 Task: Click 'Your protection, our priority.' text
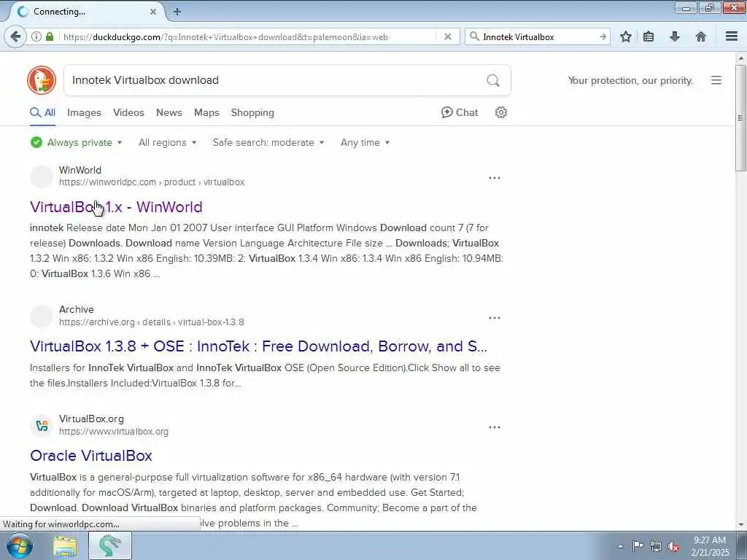click(630, 80)
